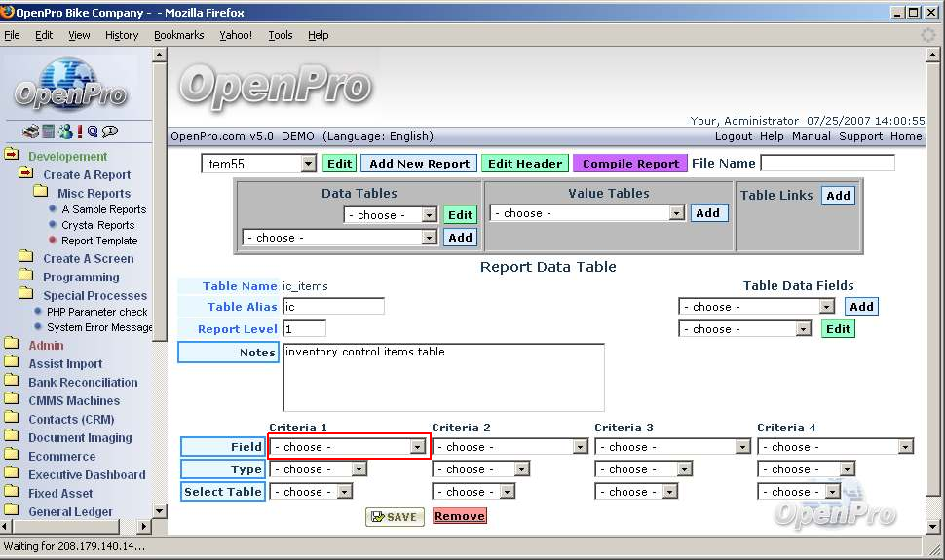Click the Compile Report button
945x560 pixels.
pyautogui.click(x=630, y=164)
